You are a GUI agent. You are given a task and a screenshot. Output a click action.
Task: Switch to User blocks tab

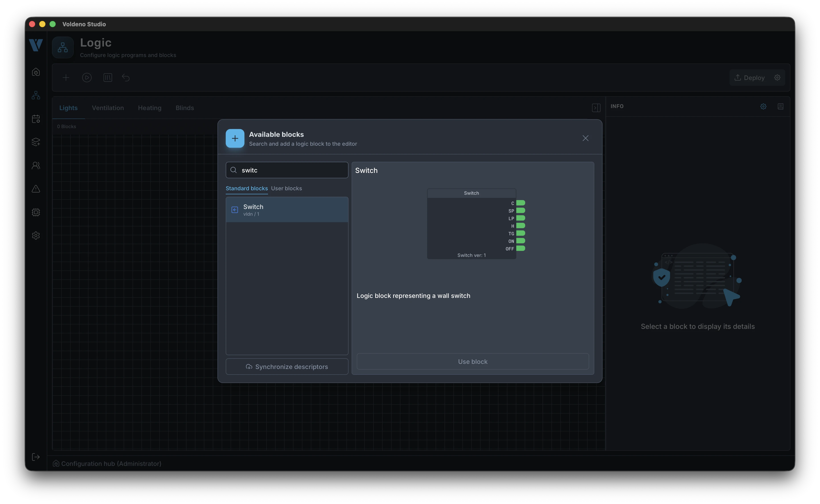point(286,188)
